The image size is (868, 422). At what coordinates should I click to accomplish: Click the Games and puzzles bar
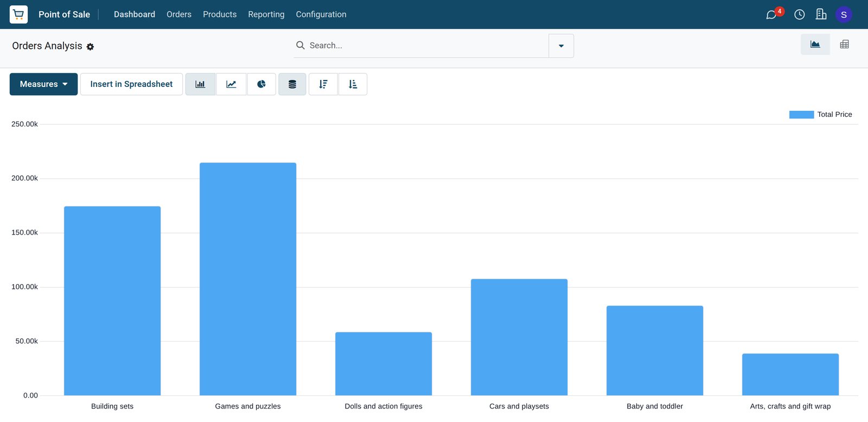[248, 279]
